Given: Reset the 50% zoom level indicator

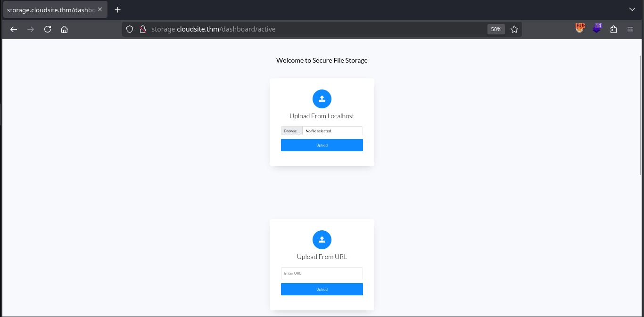Looking at the screenshot, I should pos(496,29).
